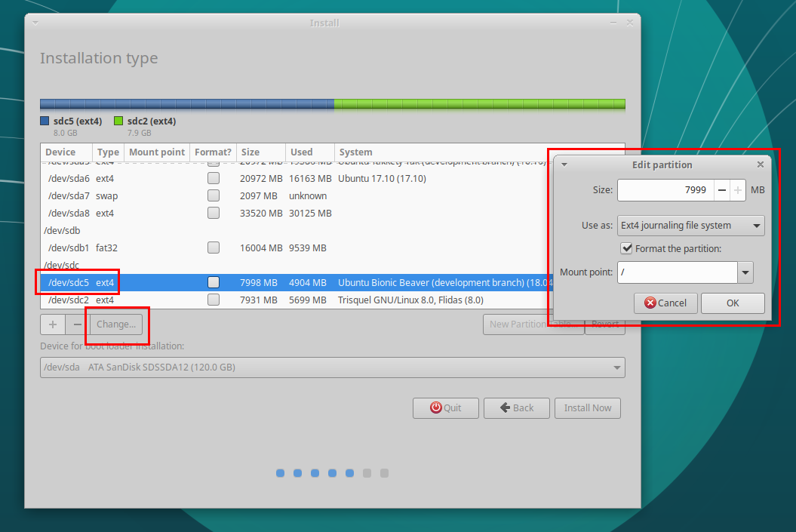Screen dimensions: 796x532
Task: Open the Mount point dropdown arrow
Action: (x=745, y=272)
